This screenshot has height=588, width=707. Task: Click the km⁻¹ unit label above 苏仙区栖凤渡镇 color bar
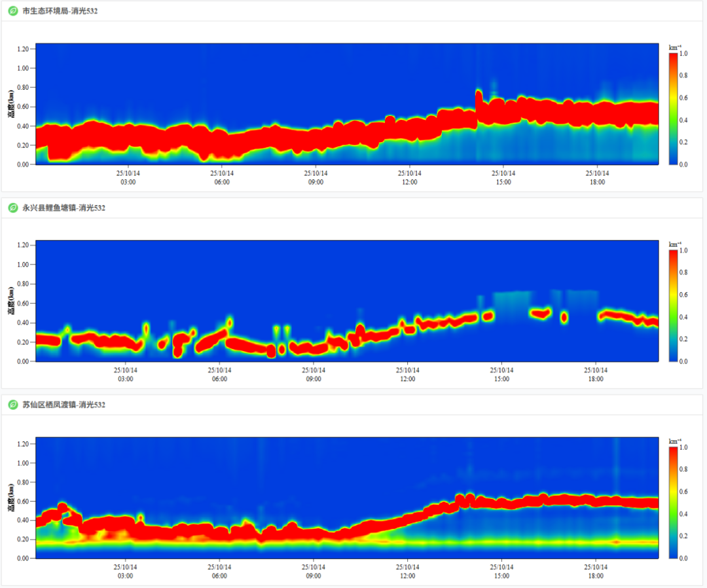(675, 441)
